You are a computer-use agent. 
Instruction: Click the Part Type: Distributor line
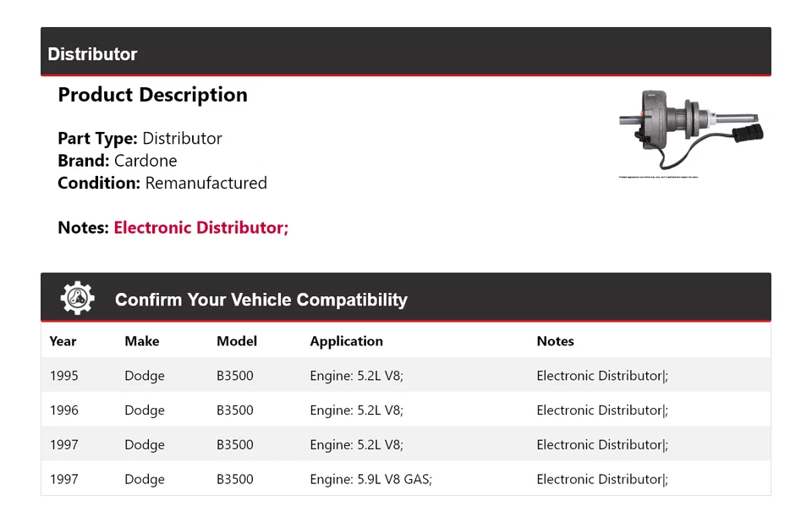140,139
